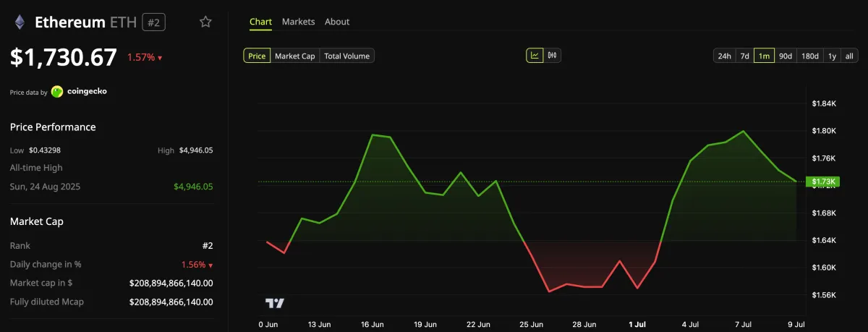Click the 1 Jul date axis label
The width and height of the screenshot is (868, 332).
[637, 325]
